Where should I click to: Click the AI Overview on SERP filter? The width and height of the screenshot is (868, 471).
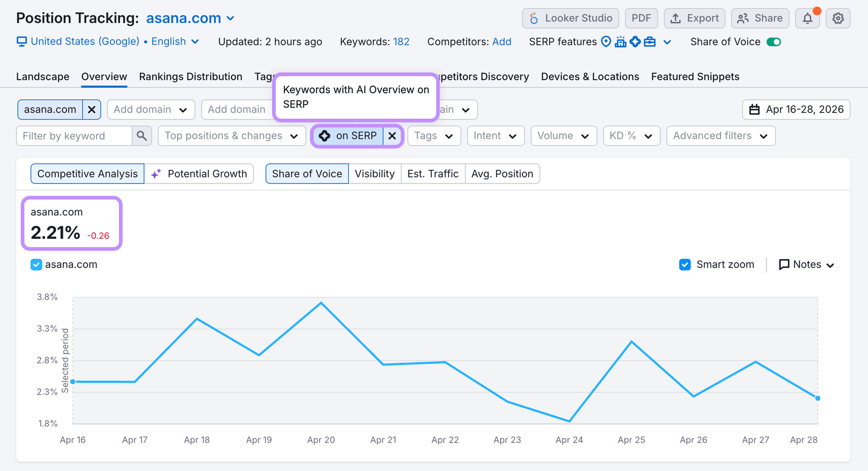(x=349, y=136)
